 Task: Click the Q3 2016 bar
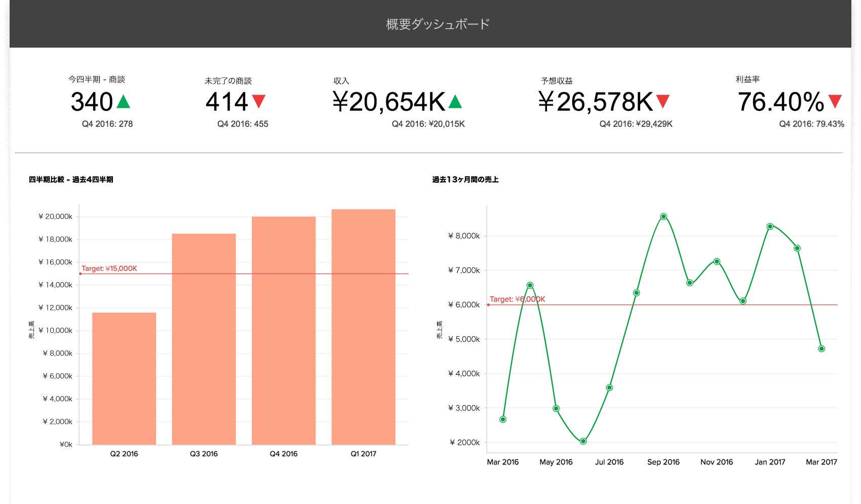[x=204, y=339]
